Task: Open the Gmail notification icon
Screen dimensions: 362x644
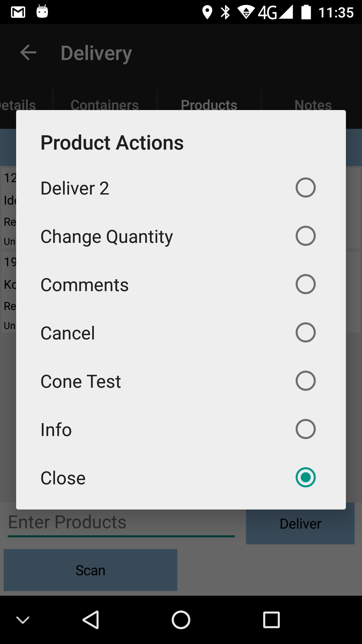Action: pyautogui.click(x=18, y=12)
